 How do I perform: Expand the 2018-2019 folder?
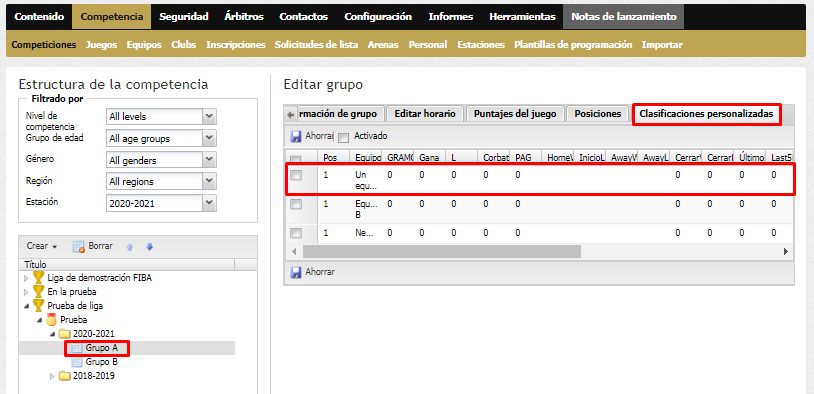coord(52,376)
